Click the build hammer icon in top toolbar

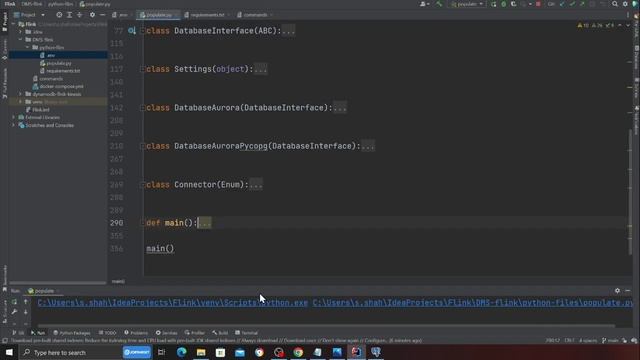(x=439, y=4)
